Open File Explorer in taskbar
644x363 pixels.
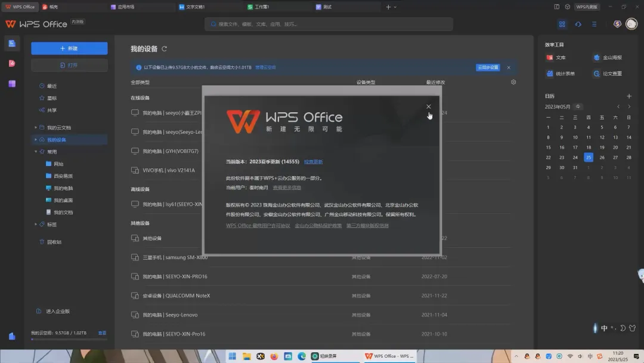click(x=246, y=356)
